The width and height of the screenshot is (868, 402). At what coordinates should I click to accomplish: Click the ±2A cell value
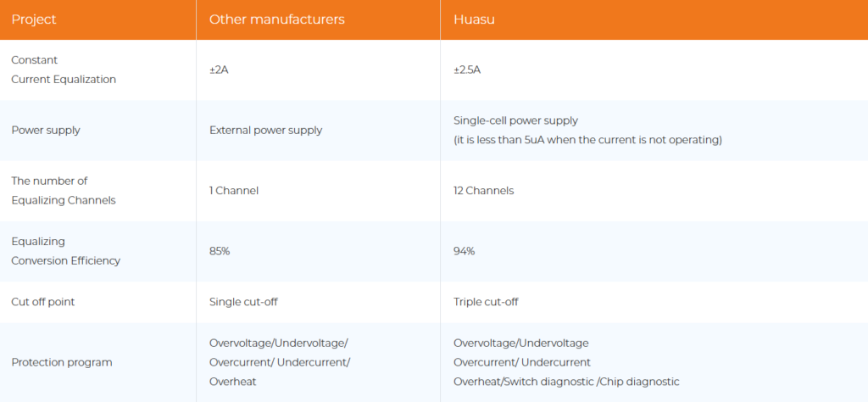click(219, 70)
